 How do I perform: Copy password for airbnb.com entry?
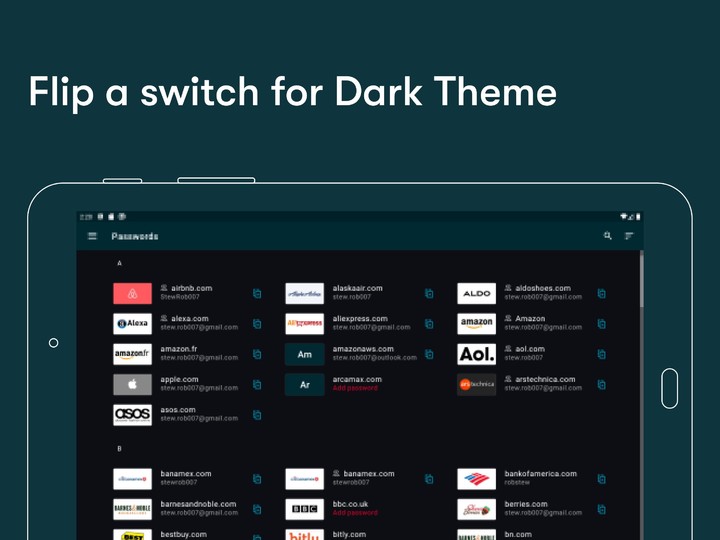click(x=257, y=293)
